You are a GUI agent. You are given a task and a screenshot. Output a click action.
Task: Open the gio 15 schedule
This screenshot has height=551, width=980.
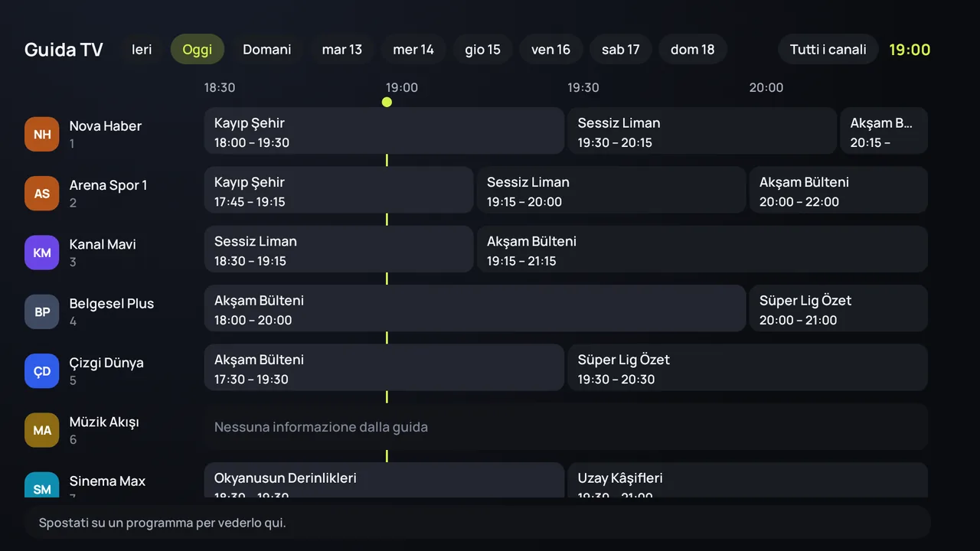482,49
